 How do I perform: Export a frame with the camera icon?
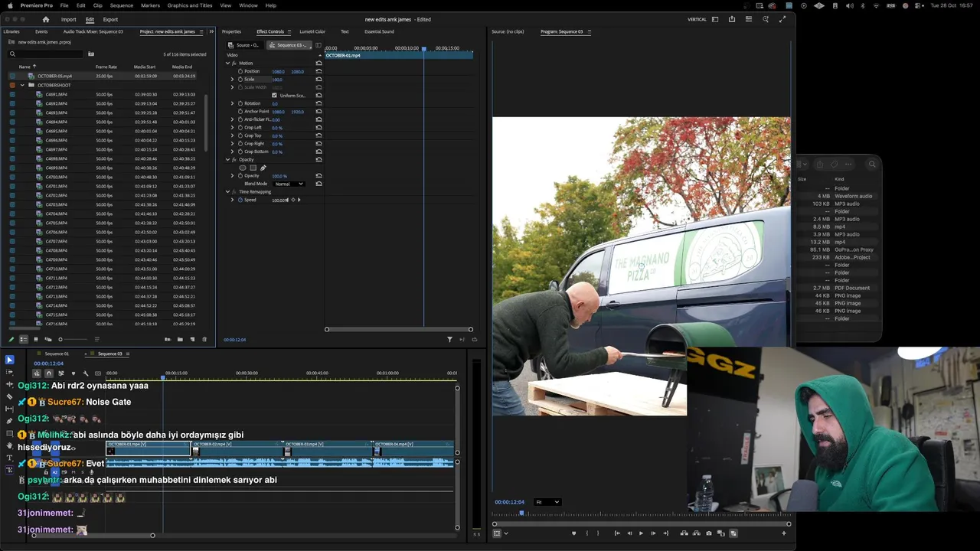(x=709, y=533)
